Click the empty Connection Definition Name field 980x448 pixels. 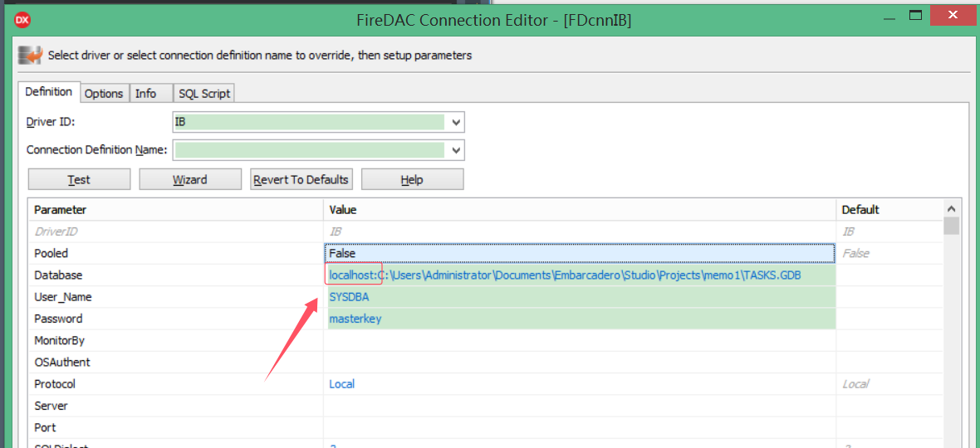point(310,150)
